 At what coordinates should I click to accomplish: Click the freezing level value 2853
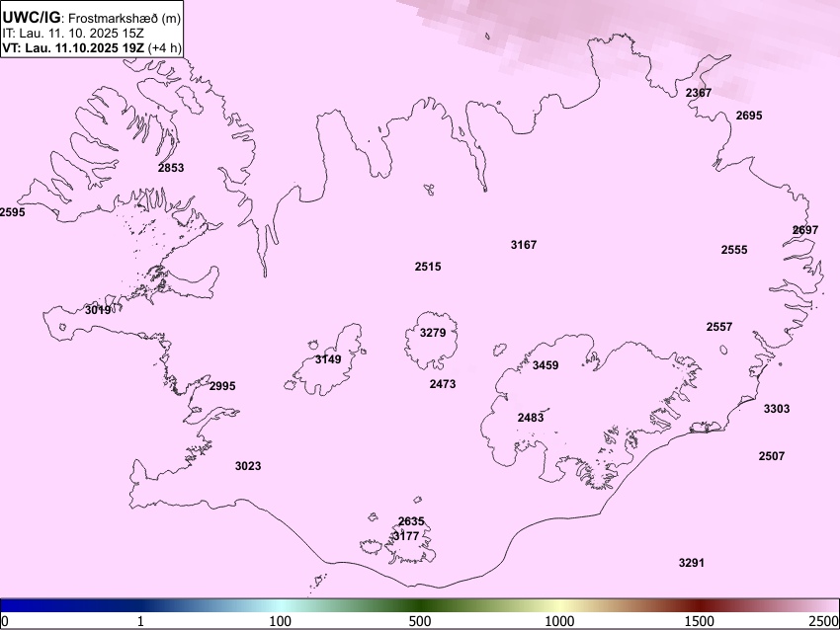coord(171,168)
